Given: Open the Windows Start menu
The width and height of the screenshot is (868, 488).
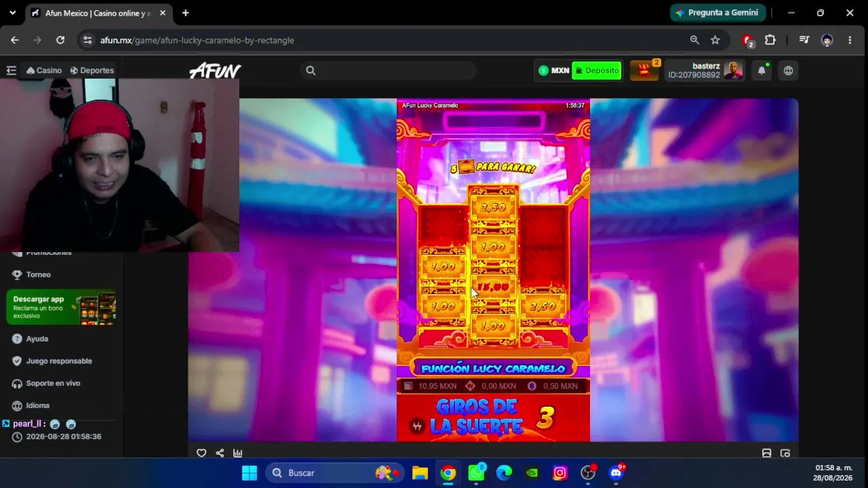Looking at the screenshot, I should tap(250, 473).
